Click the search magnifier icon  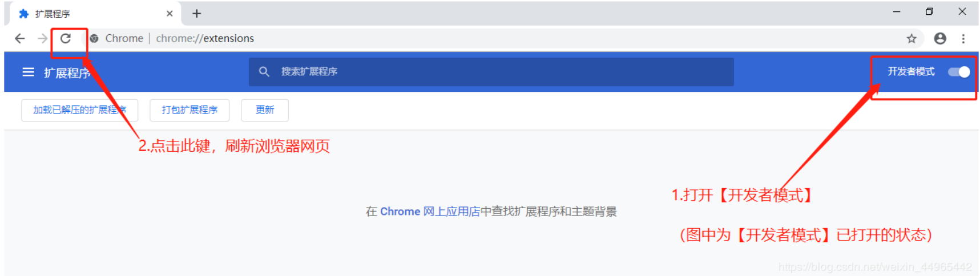264,71
